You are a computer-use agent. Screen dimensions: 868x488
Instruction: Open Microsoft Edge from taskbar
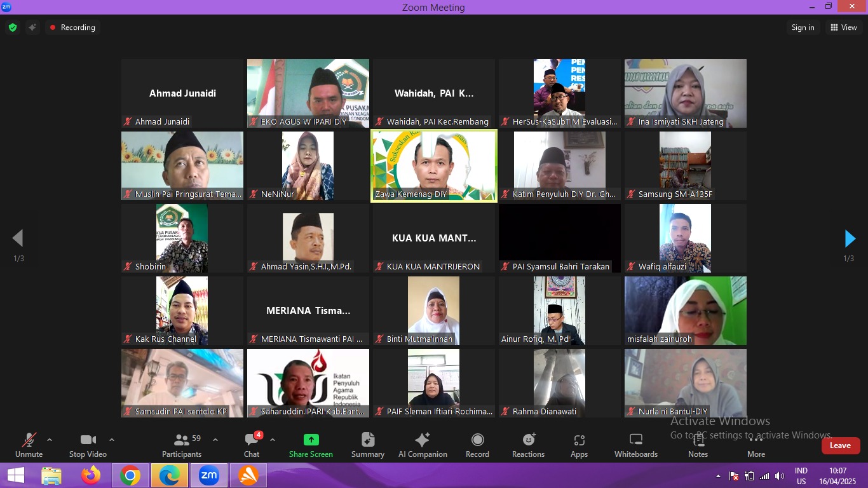[170, 475]
